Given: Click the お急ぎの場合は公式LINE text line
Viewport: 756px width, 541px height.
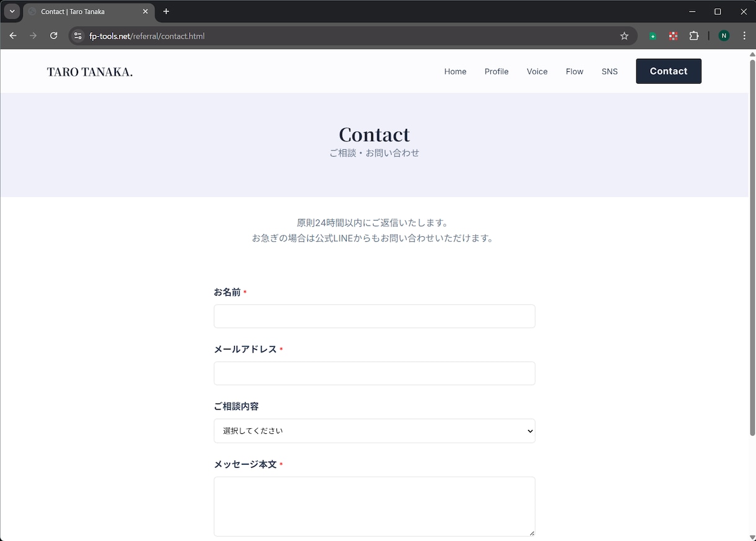Looking at the screenshot, I should [373, 238].
